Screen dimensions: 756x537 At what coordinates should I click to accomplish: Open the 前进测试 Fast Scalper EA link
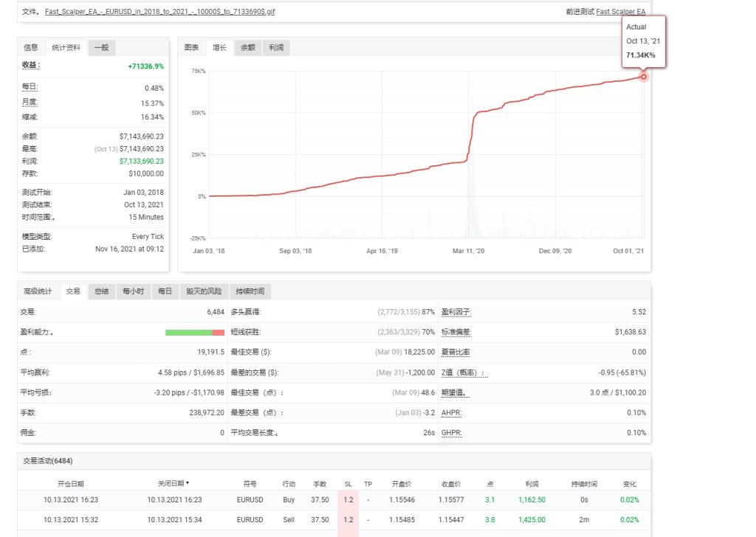pyautogui.click(x=621, y=12)
